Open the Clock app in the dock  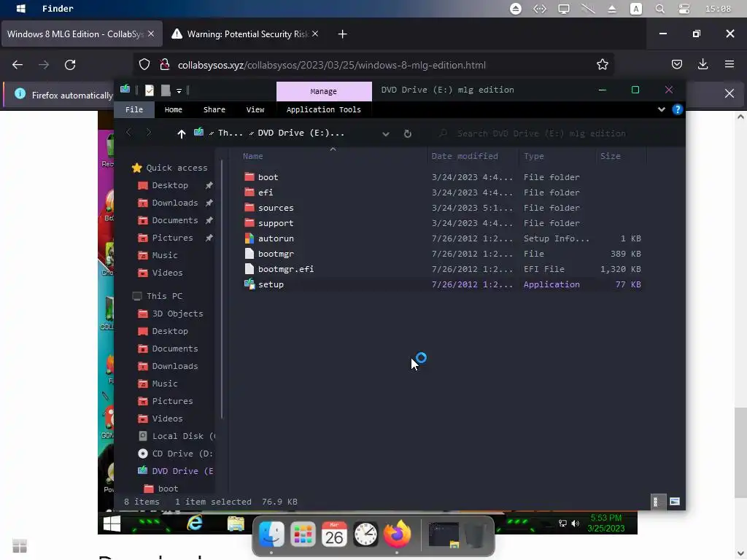coord(366,534)
